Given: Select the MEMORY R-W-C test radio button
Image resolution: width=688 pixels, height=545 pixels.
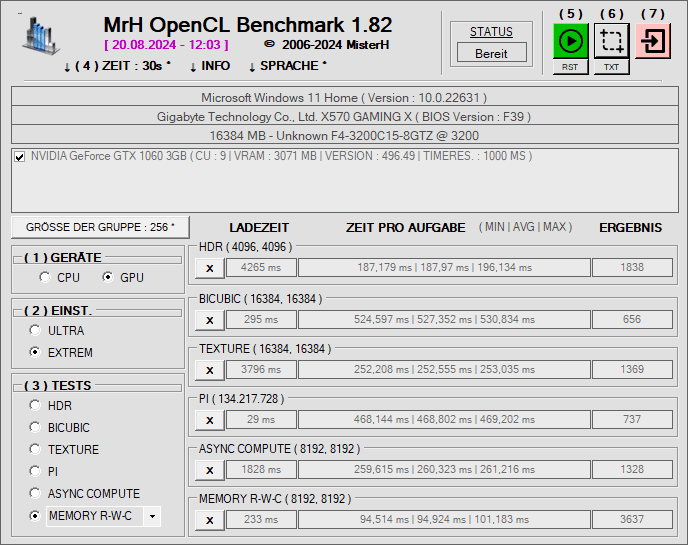Looking at the screenshot, I should tap(35, 516).
